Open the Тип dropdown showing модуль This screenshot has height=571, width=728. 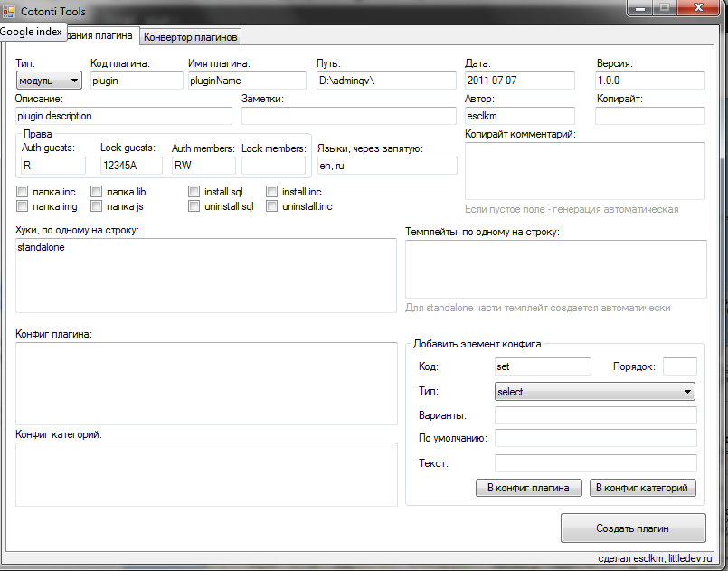[x=49, y=81]
